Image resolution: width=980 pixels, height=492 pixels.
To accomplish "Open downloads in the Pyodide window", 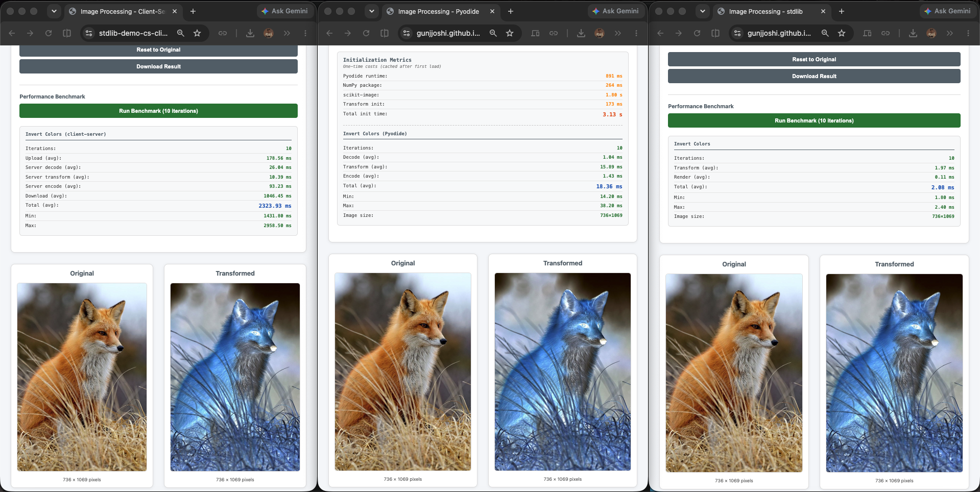I will click(x=581, y=33).
